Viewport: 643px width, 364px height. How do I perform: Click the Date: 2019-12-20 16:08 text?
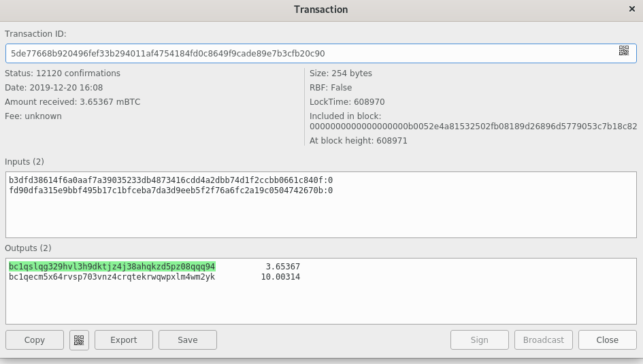[x=54, y=88]
